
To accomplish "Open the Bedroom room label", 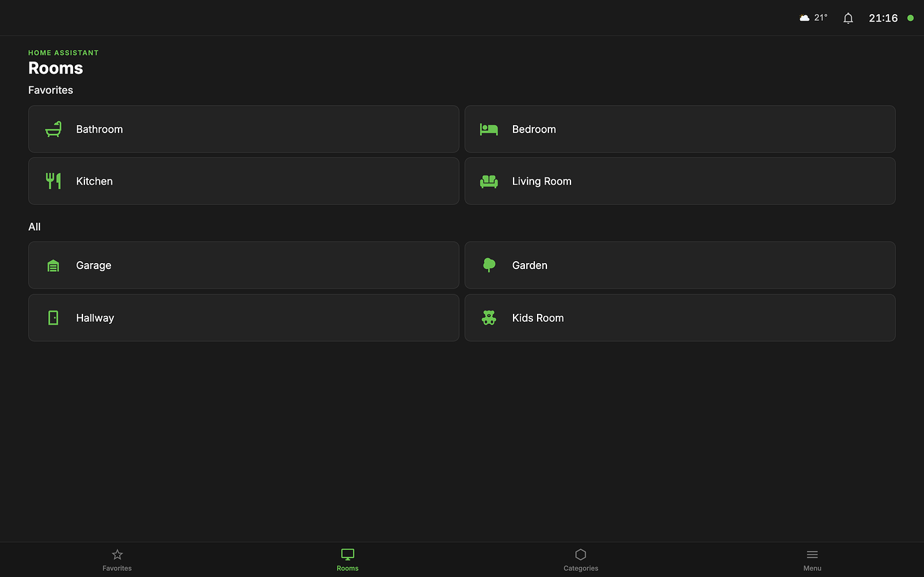I will [x=534, y=129].
